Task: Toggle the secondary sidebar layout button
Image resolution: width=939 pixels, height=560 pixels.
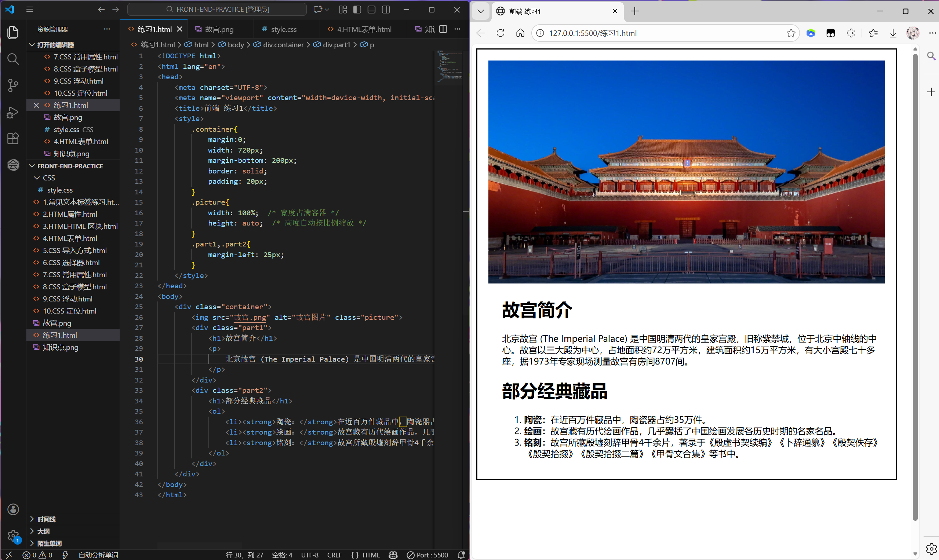Action: (x=386, y=10)
